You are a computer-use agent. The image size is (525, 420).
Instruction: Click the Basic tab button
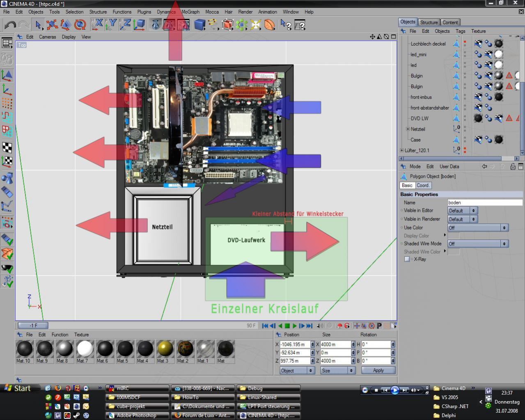(407, 186)
